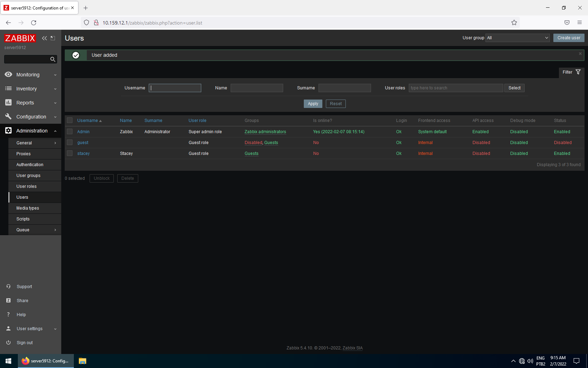This screenshot has height=368, width=588.
Task: Bookmark page with star icon
Action: pyautogui.click(x=514, y=23)
